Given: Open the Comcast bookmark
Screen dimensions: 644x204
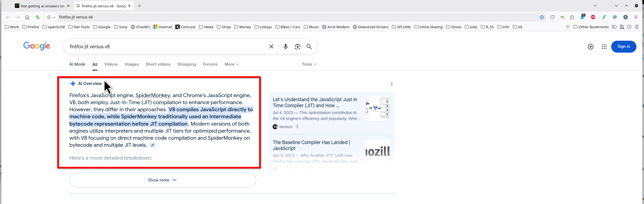Looking at the screenshot, I should coord(185,27).
